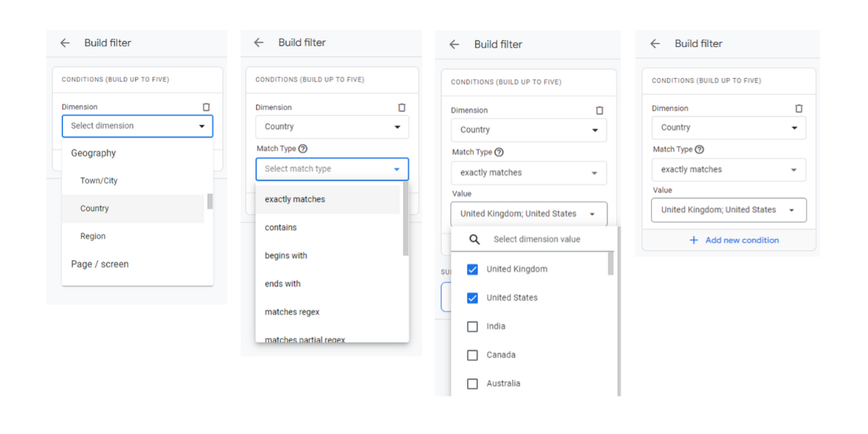Screen dimensions: 868x434
Task: Tick the India checkbox
Action: coord(472,326)
